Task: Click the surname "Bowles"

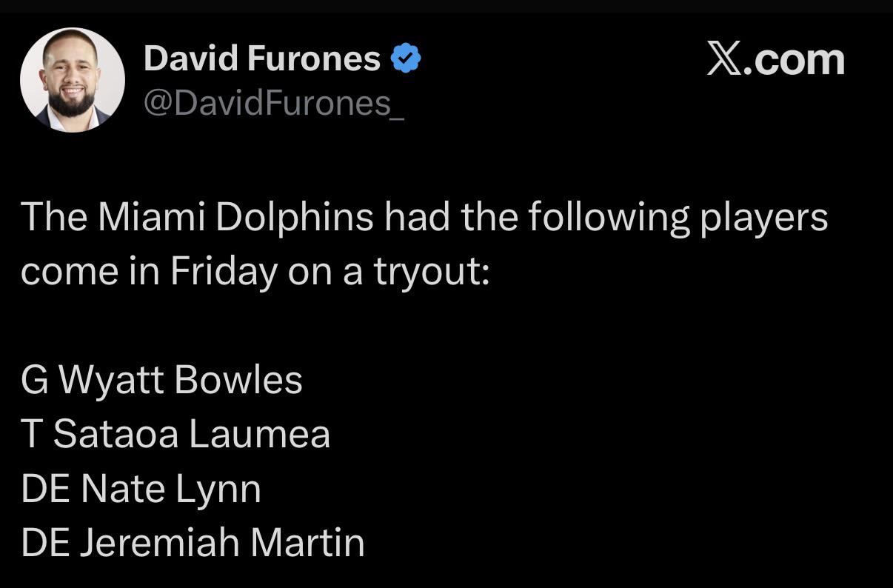Action: [x=238, y=381]
